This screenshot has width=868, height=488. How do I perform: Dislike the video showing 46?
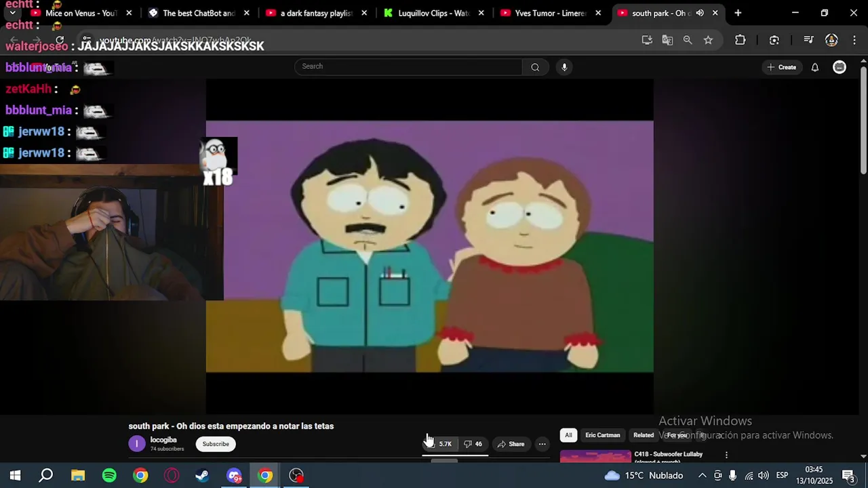coord(473,444)
